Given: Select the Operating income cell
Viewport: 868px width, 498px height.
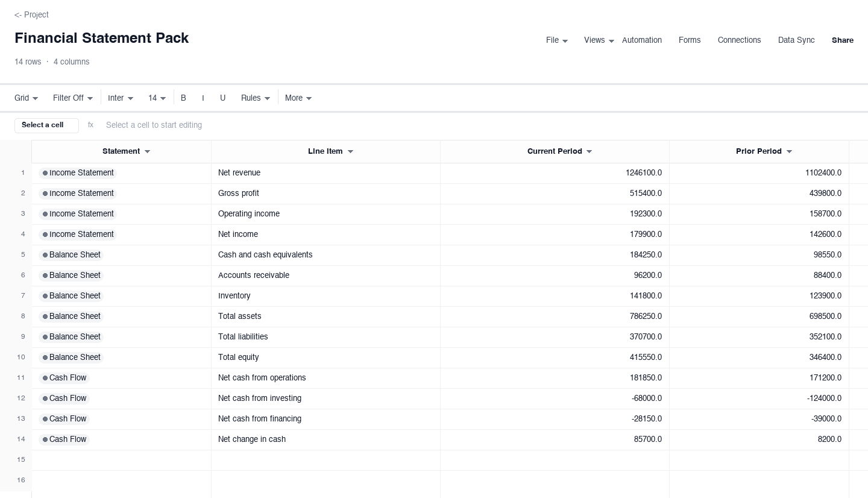Looking at the screenshot, I should pyautogui.click(x=325, y=214).
